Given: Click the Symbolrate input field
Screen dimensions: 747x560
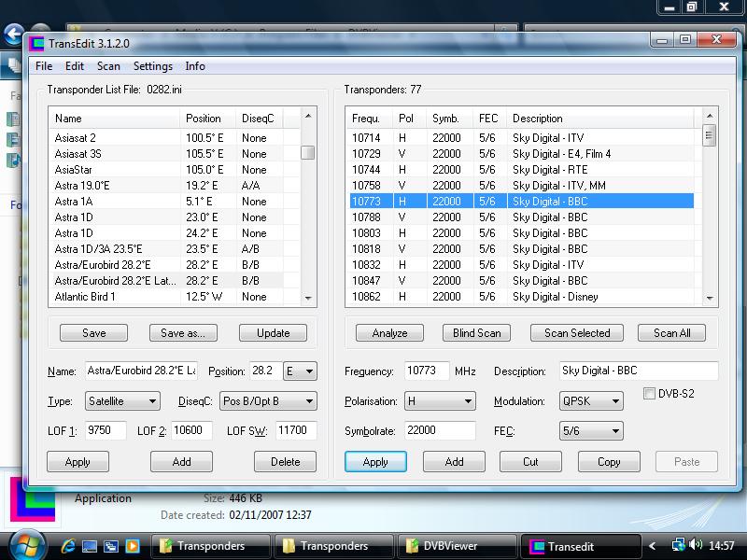Looking at the screenshot, I should pyautogui.click(x=440, y=430).
